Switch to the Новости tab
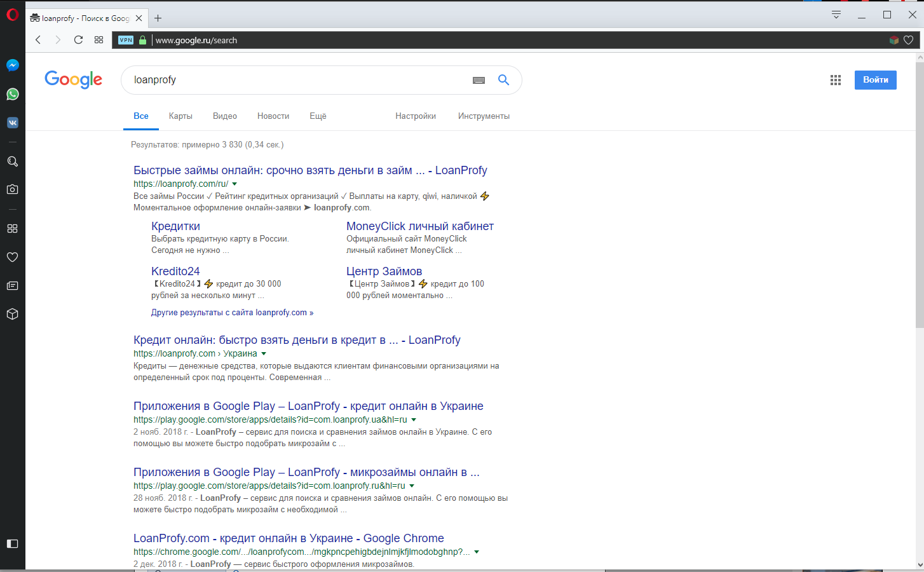Screen dimensions: 924x572 pyautogui.click(x=273, y=116)
